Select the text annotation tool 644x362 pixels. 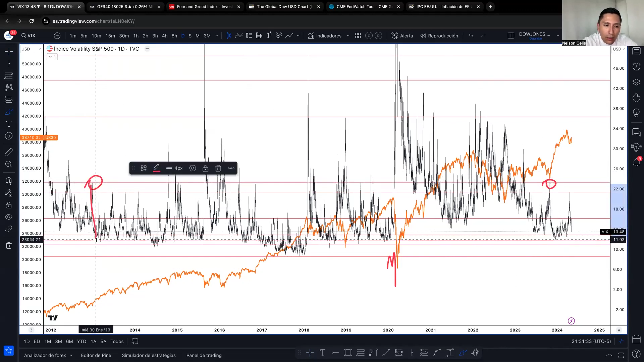[x=9, y=124]
